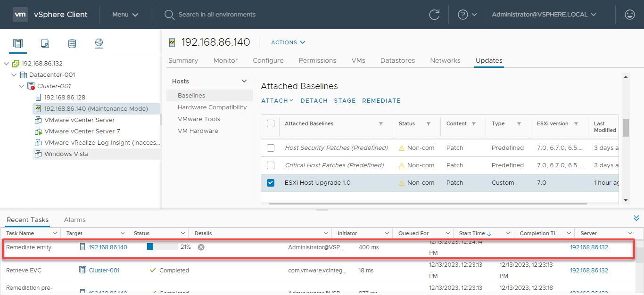Open the ATTACH baseline dropdown
This screenshot has width=644, height=295.
[x=277, y=101]
